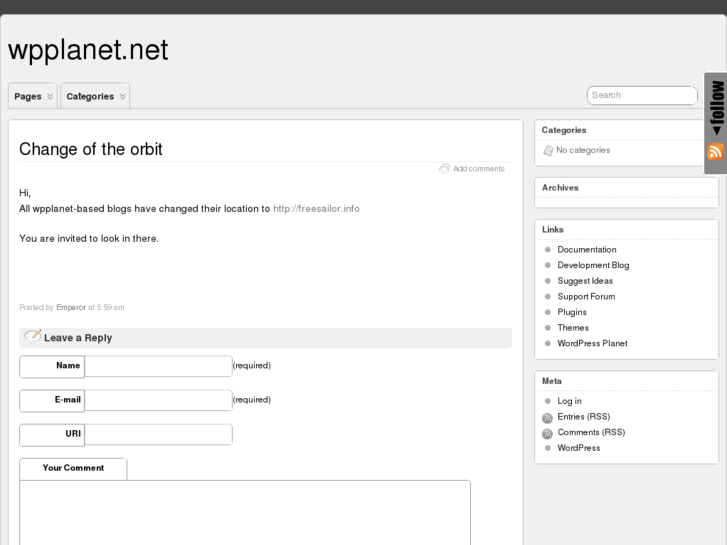Click the Change of the orbit title

tap(91, 149)
